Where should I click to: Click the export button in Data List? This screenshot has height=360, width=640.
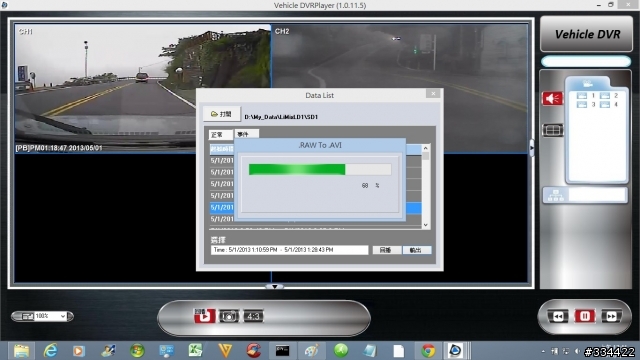(x=417, y=250)
